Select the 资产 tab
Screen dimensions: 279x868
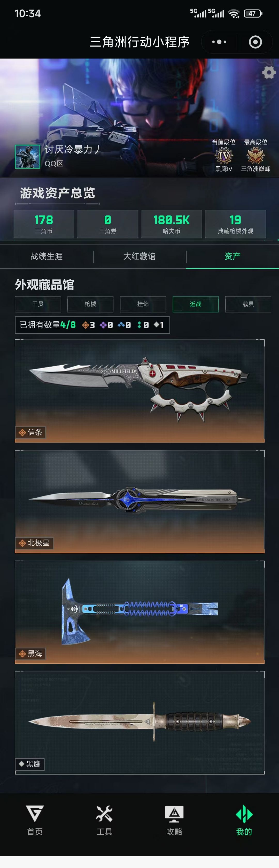(x=233, y=257)
